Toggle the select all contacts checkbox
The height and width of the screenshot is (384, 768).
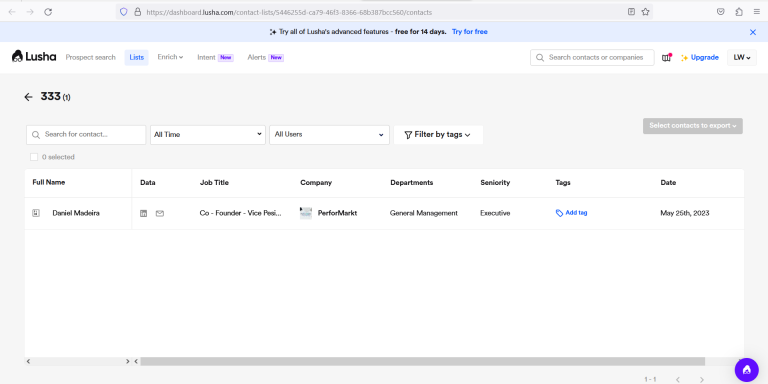pos(34,157)
